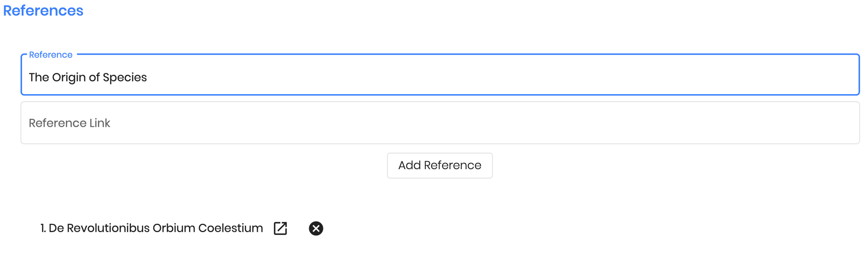Click the number 1 list item marker

[x=43, y=228]
